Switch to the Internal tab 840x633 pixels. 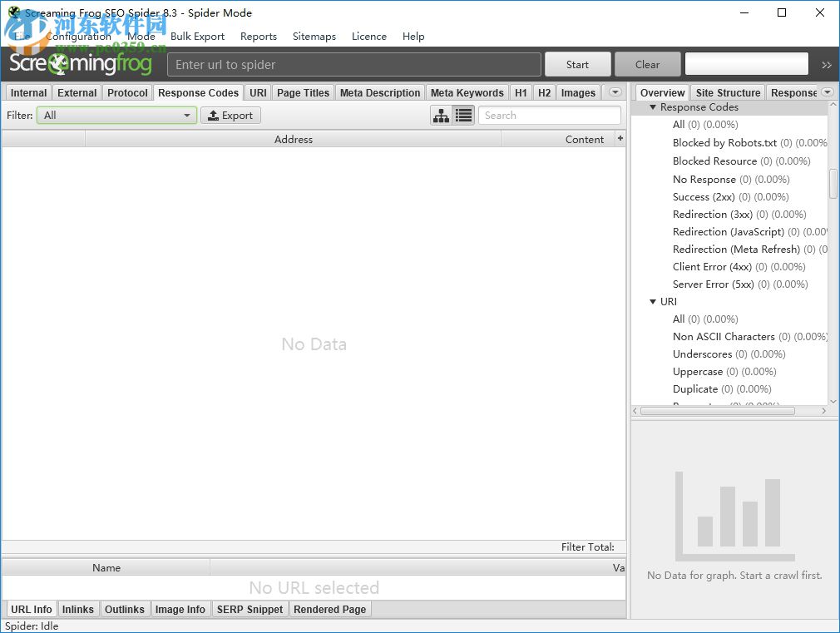click(28, 92)
